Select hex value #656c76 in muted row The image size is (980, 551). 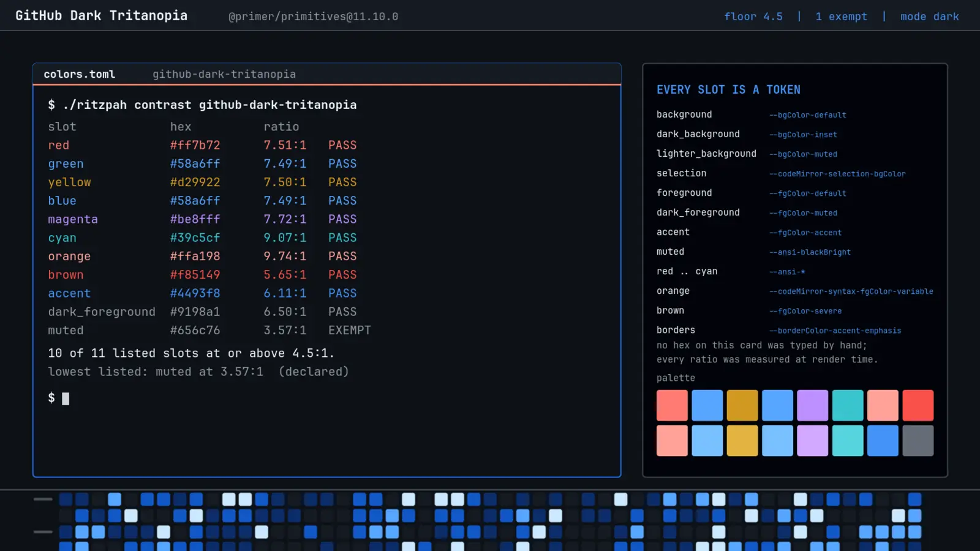(195, 331)
